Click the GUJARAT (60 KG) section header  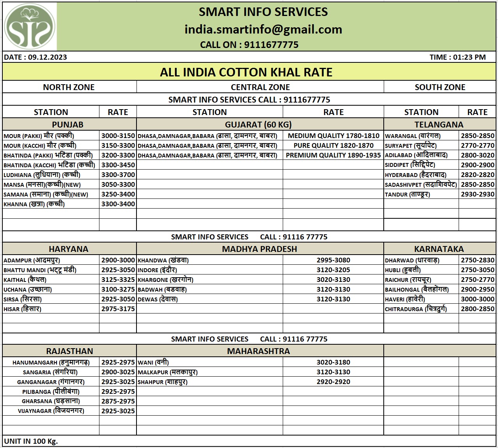click(x=258, y=125)
